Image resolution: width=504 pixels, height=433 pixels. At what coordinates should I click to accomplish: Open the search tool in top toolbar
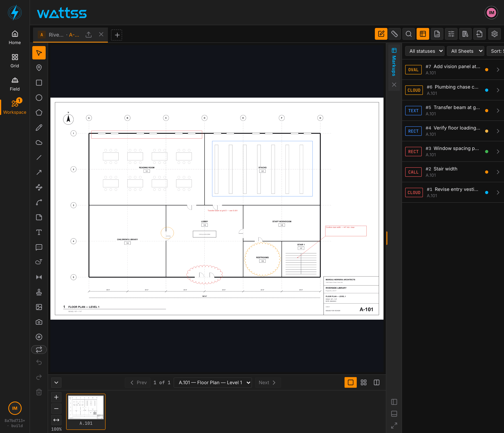(409, 34)
